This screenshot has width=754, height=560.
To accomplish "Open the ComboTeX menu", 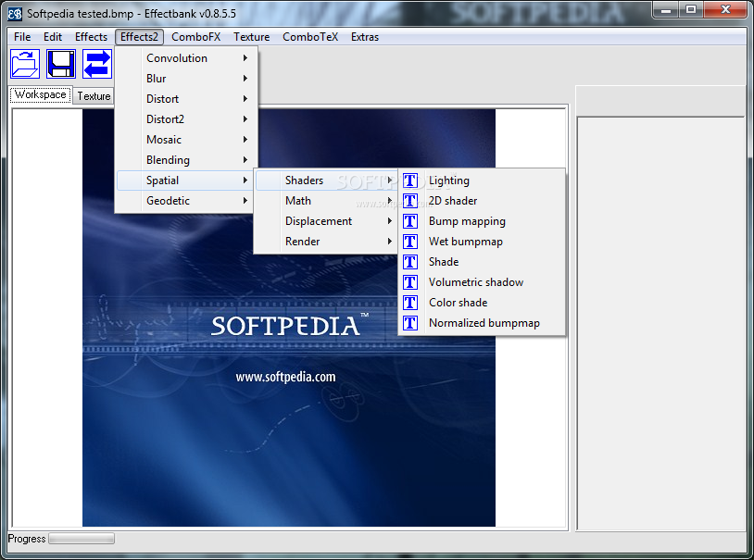I will coord(310,37).
